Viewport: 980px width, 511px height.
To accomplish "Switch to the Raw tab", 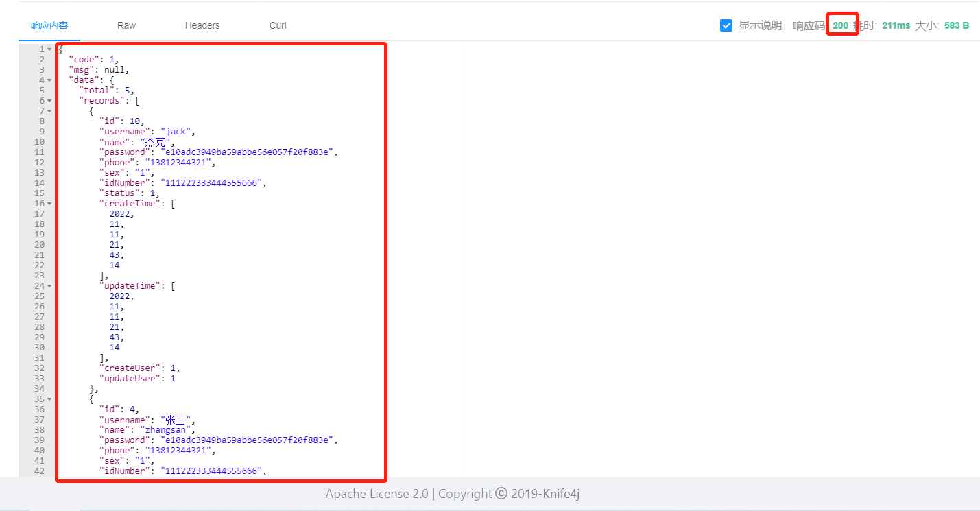I will point(126,25).
